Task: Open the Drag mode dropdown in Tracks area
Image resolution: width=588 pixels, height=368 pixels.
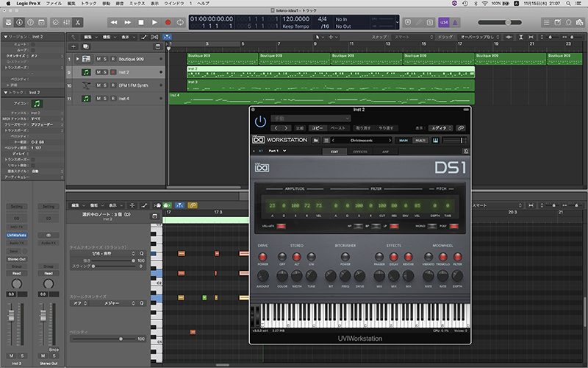Action: [480, 38]
